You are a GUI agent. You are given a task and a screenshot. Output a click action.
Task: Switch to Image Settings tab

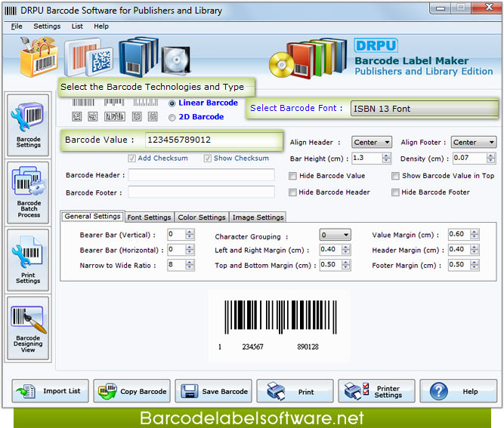point(258,217)
